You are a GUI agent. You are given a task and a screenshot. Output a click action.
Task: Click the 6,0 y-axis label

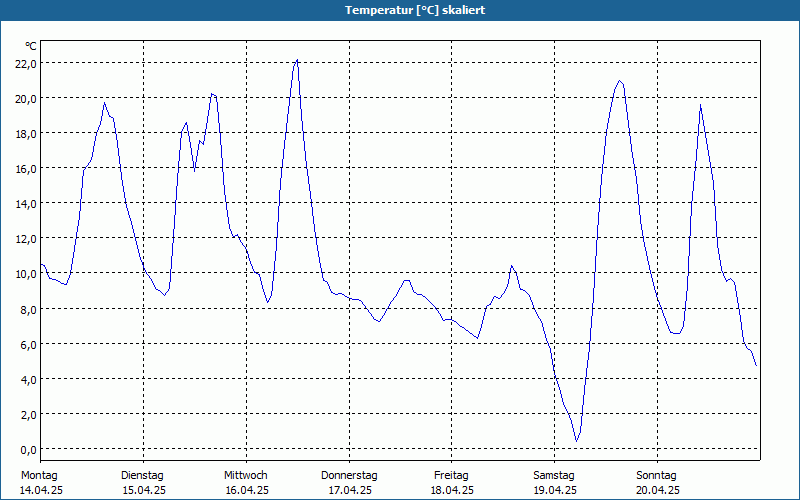pos(26,344)
